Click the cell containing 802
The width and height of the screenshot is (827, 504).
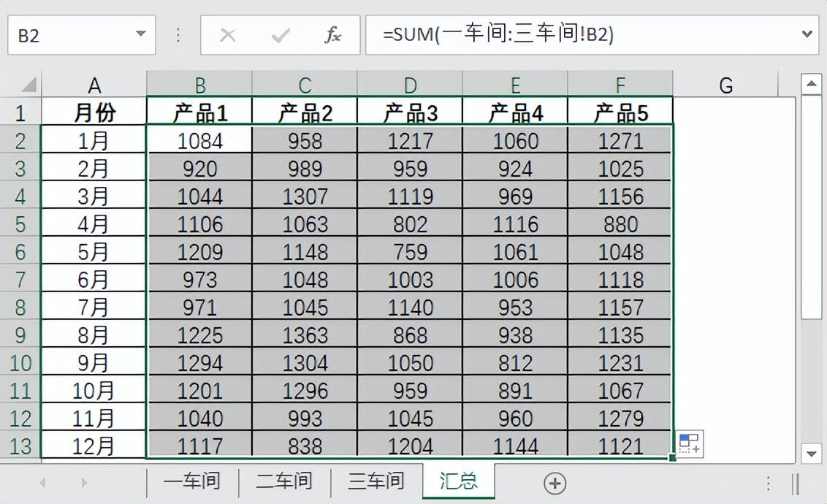click(x=410, y=224)
